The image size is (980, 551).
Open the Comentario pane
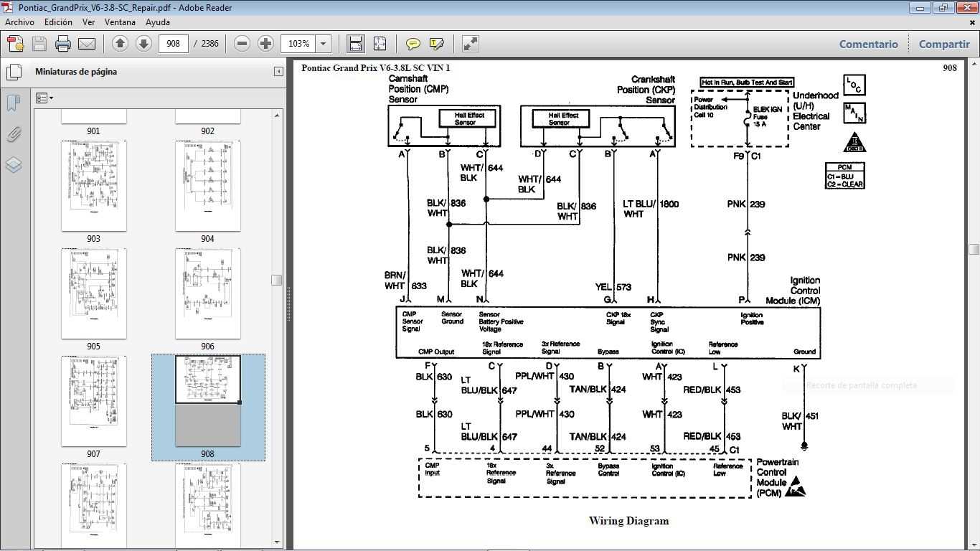tap(868, 44)
